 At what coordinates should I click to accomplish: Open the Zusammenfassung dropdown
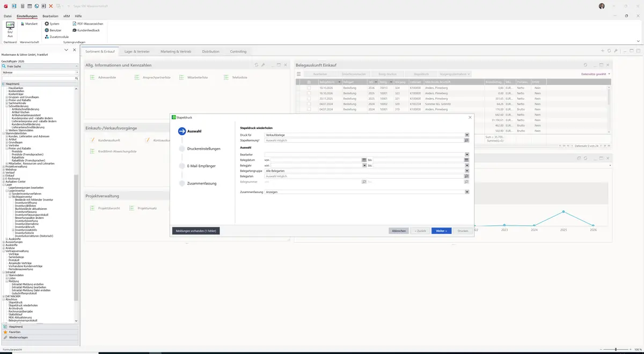[467, 191]
